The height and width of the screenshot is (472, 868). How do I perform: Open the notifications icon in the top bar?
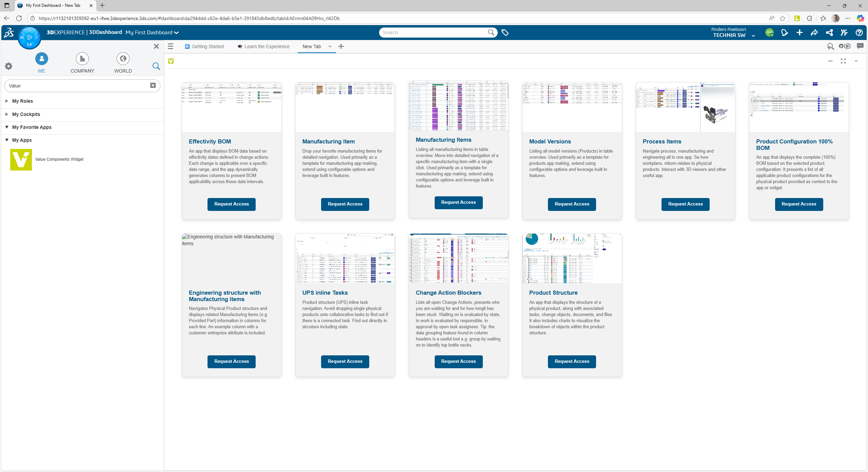[784, 33]
